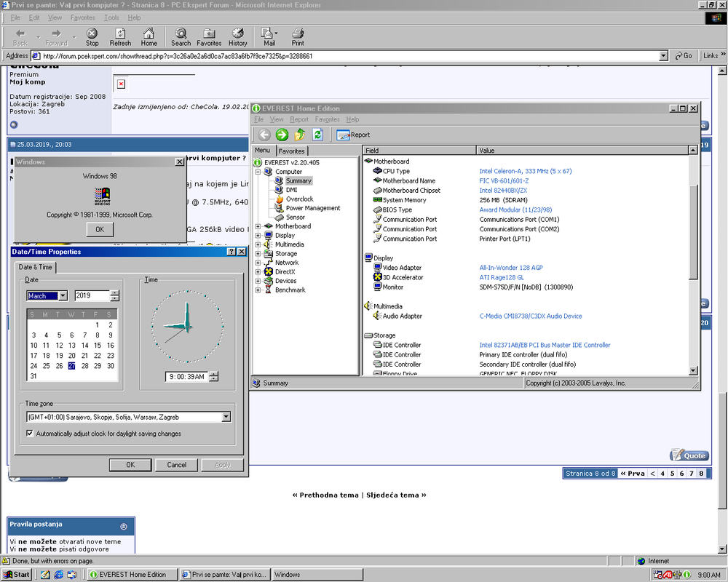This screenshot has height=582, width=728.
Task: Click the grey Back arrow in EVEREST
Action: (x=264, y=135)
